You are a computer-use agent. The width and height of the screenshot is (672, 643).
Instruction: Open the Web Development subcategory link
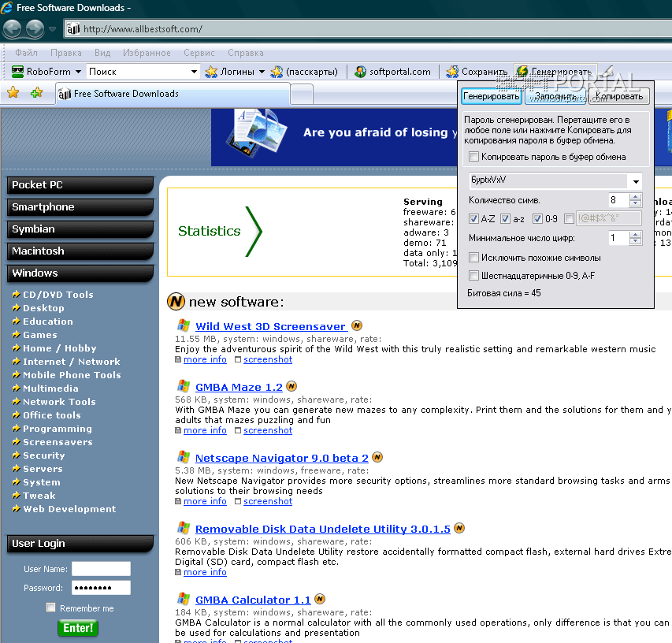tap(69, 509)
